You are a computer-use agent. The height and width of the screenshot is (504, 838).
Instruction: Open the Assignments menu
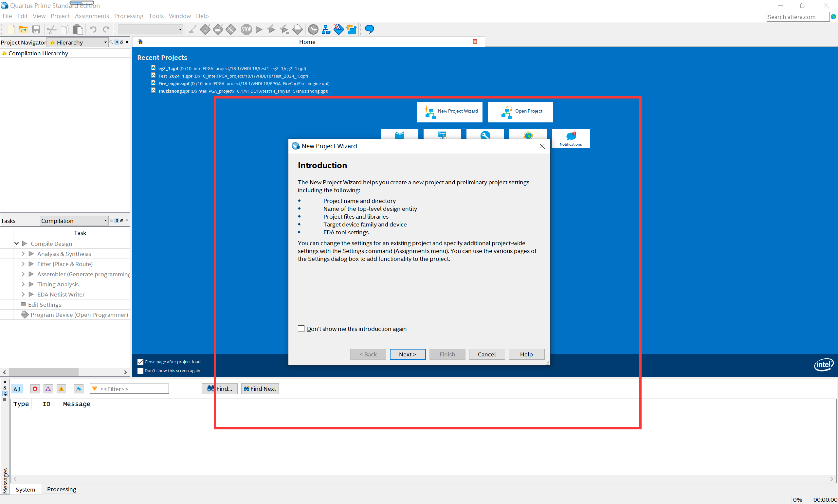tap(92, 16)
